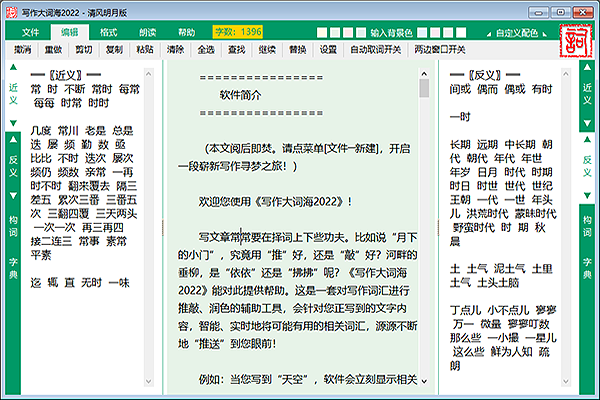Pick the light blue background swatch
Screen dimensions: 600x400
[422, 33]
